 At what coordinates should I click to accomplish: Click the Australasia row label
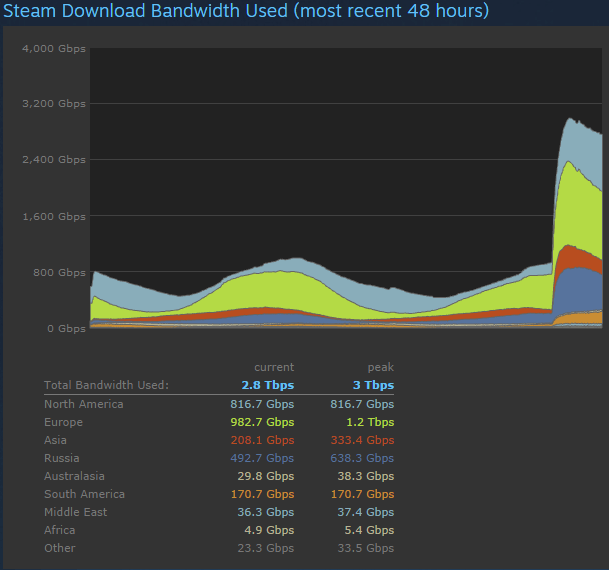tap(74, 476)
